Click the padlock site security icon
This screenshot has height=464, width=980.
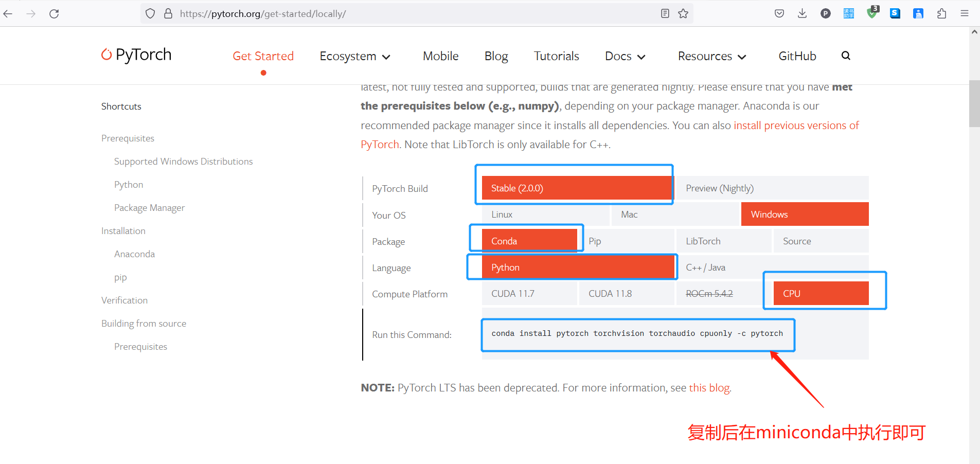coord(168,13)
